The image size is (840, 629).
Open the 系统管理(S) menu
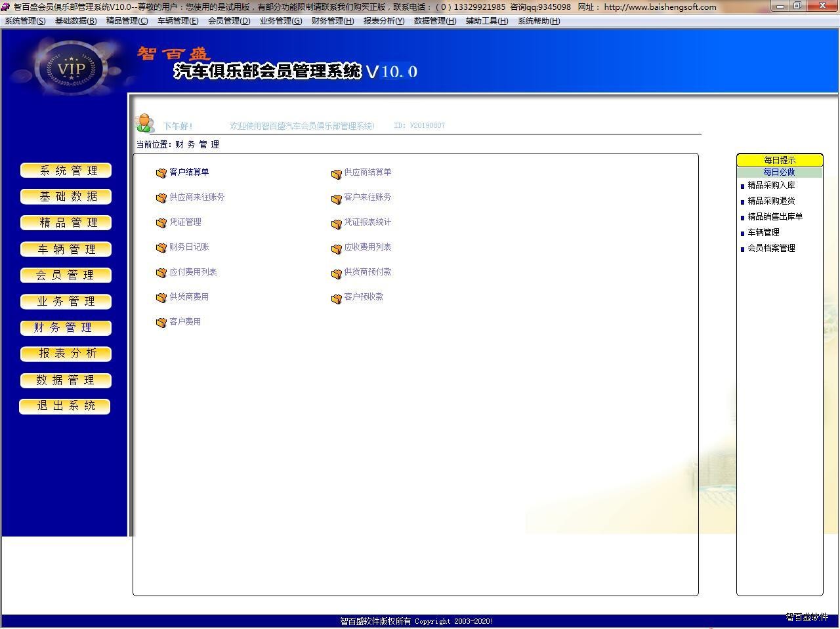[x=25, y=21]
